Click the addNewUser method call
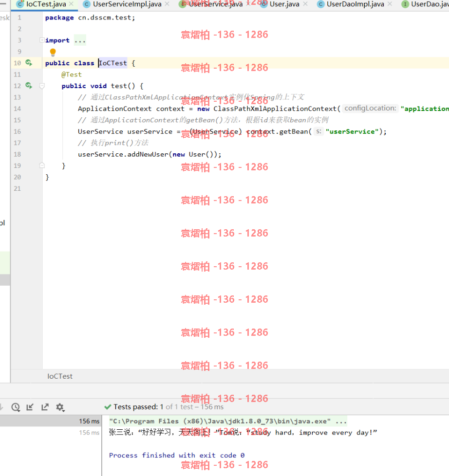The height and width of the screenshot is (476, 449). coord(148,154)
